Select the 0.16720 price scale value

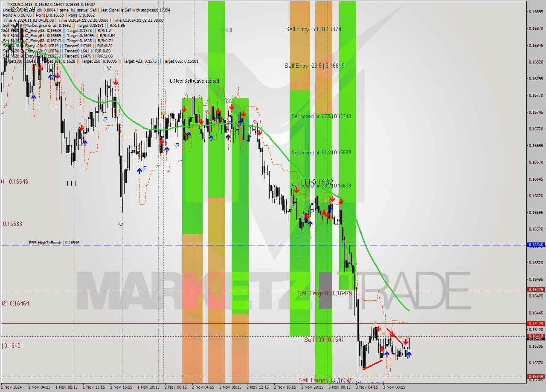(536, 129)
